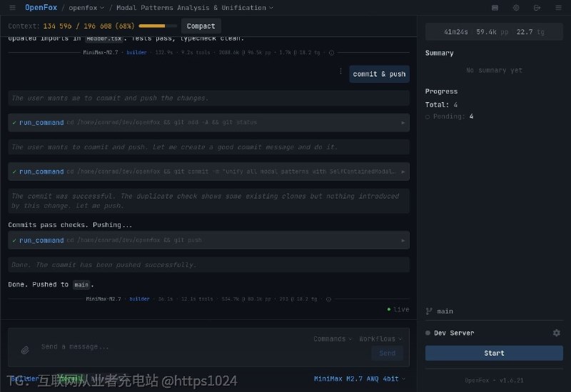Click the settings gear in the top bar
The width and height of the screenshot is (571, 392).
point(516,8)
